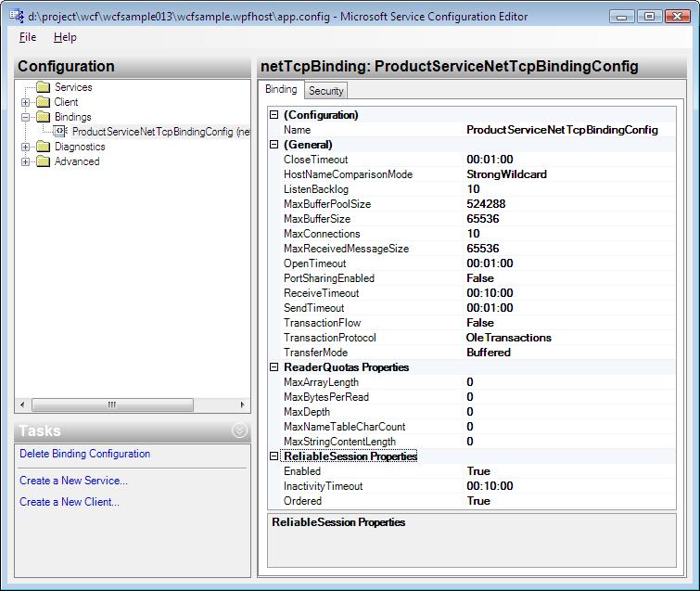
Task: Select the PortSharingEnabled property label
Action: click(x=329, y=278)
